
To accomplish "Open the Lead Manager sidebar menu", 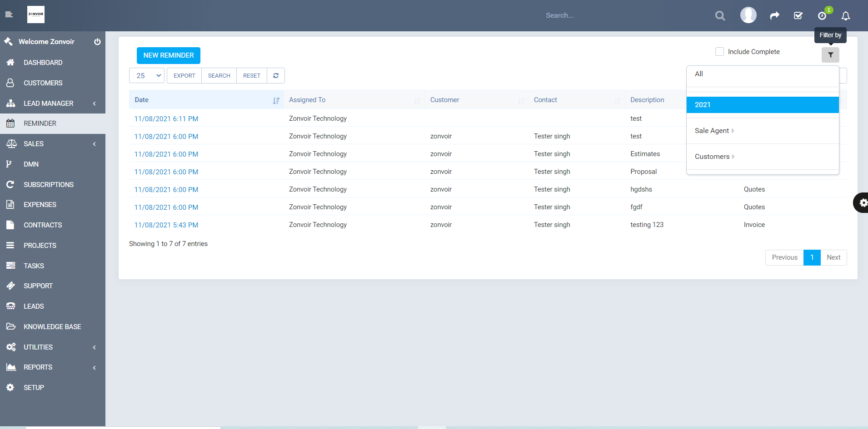I will [48, 103].
